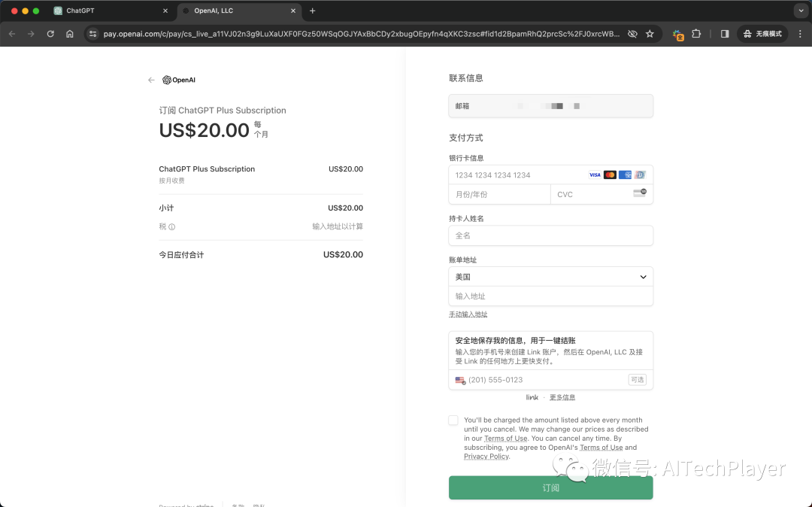812x507 pixels.
Task: Click the 手动输入地址 link
Action: click(468, 314)
